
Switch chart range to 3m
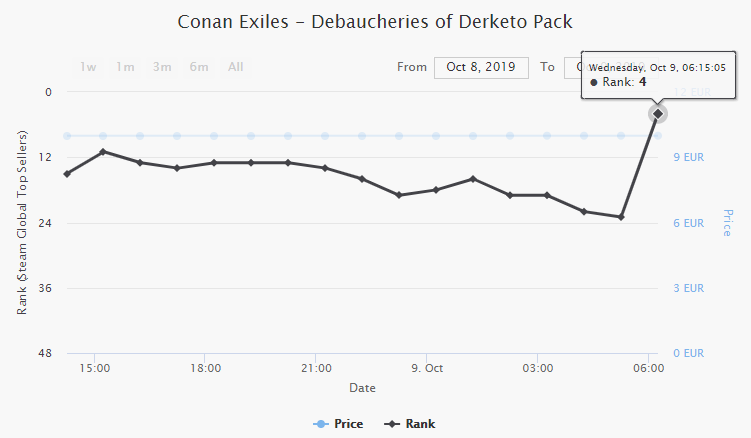pyautogui.click(x=162, y=67)
